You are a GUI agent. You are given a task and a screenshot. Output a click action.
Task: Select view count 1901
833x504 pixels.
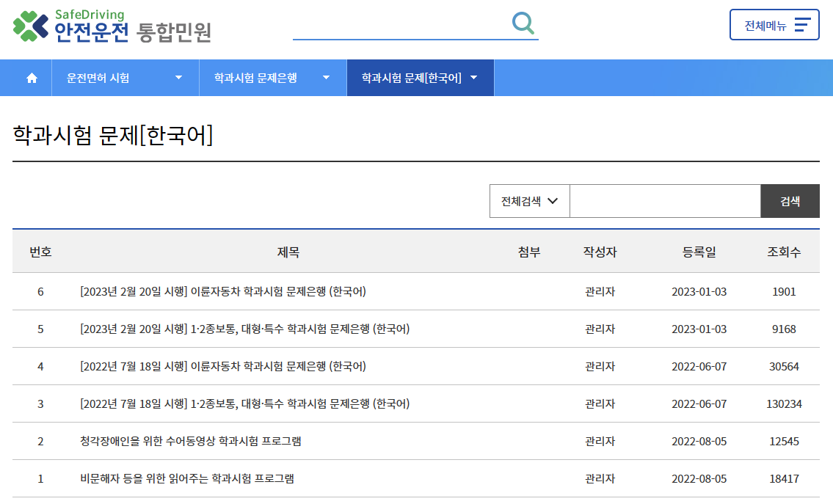[784, 291]
